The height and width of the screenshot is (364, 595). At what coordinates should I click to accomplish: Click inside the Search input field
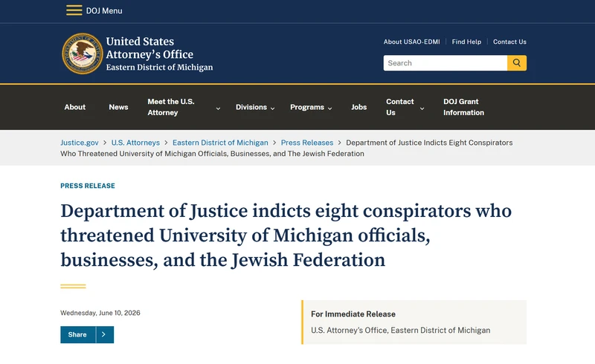445,63
